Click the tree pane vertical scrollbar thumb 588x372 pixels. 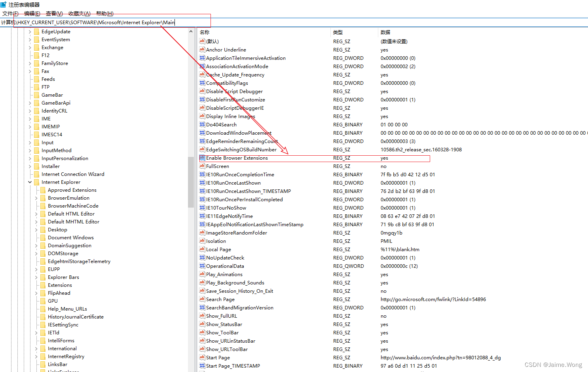tap(191, 182)
